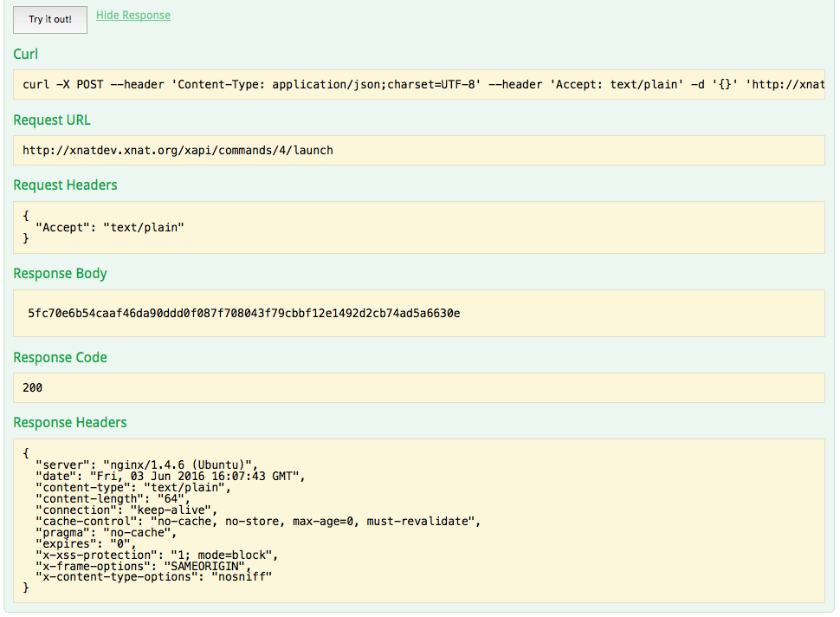Click the Response Body heading
The image size is (840, 617).
click(60, 273)
